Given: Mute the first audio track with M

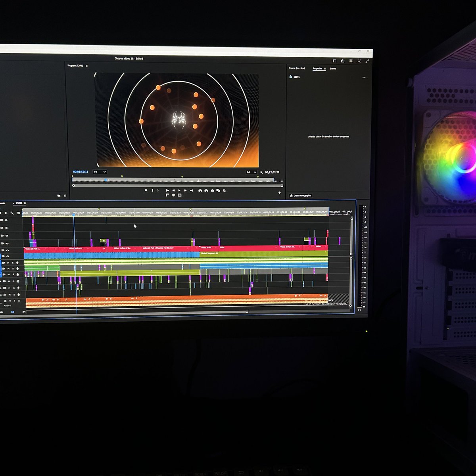Looking at the screenshot, I should pyautogui.click(x=8, y=263).
